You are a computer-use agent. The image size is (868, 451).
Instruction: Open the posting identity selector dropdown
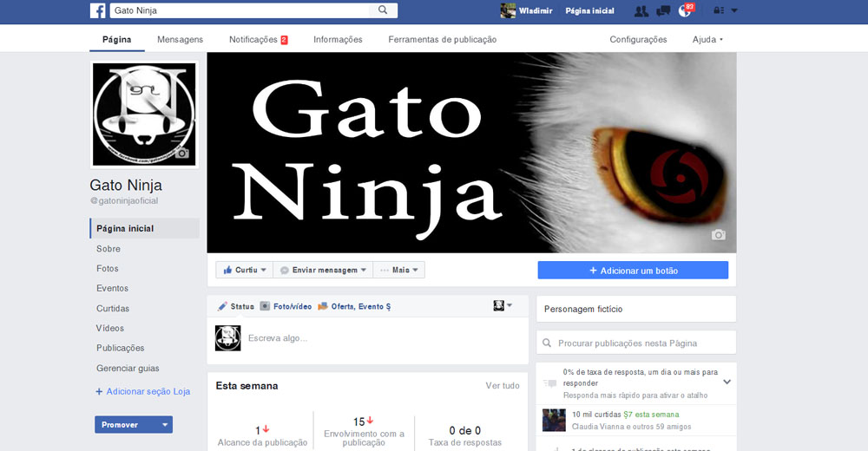click(503, 306)
